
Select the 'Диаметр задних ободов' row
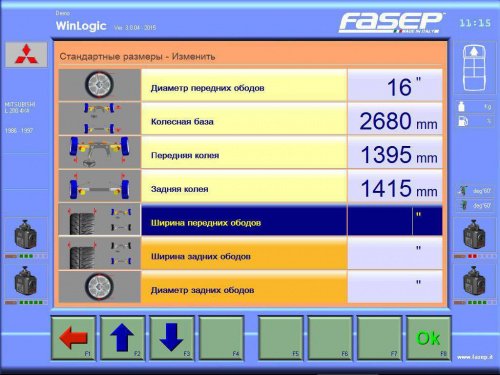pyautogui.click(x=244, y=287)
